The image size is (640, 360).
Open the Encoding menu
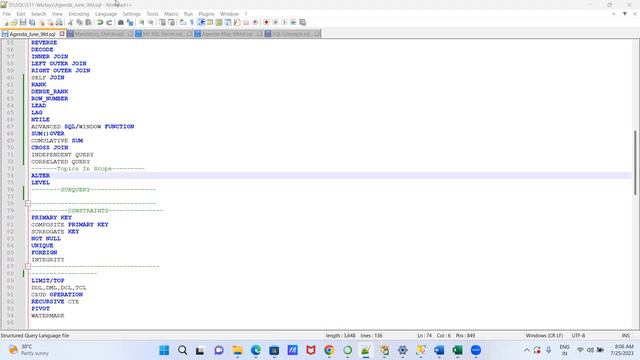[79, 14]
